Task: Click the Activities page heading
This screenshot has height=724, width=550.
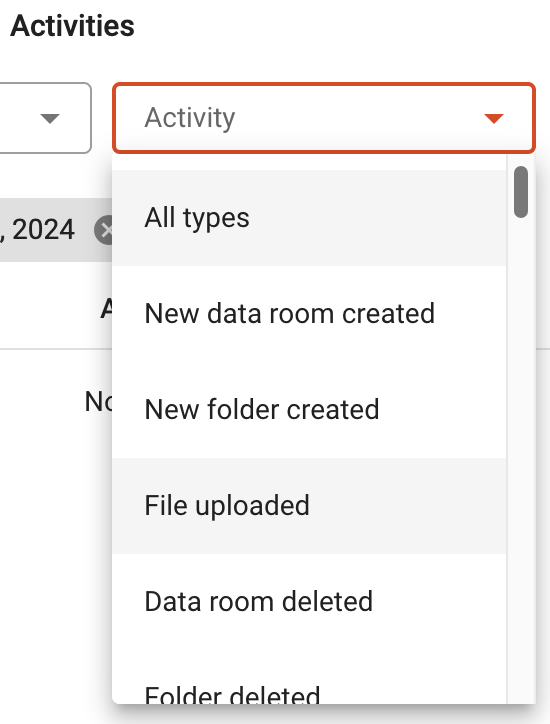Action: tap(73, 26)
